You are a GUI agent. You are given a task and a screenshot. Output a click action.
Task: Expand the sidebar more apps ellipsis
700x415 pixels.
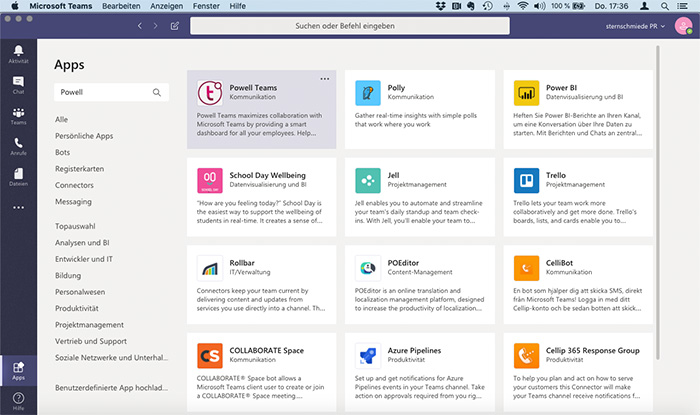[x=18, y=208]
